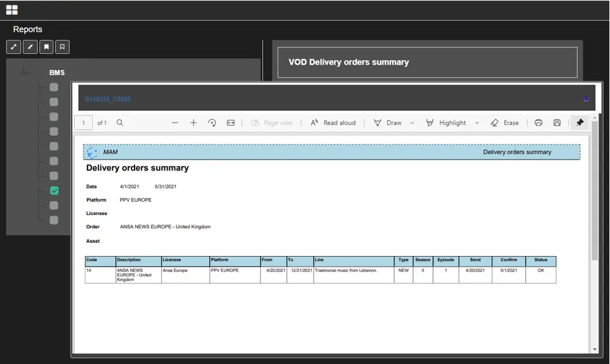Click the filled bookmark icon under Reports

(x=46, y=47)
